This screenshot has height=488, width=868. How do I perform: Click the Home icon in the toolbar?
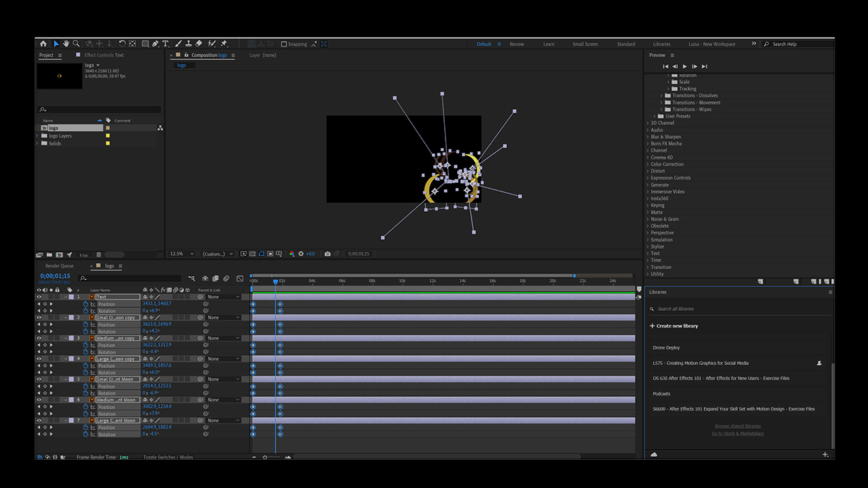(43, 43)
